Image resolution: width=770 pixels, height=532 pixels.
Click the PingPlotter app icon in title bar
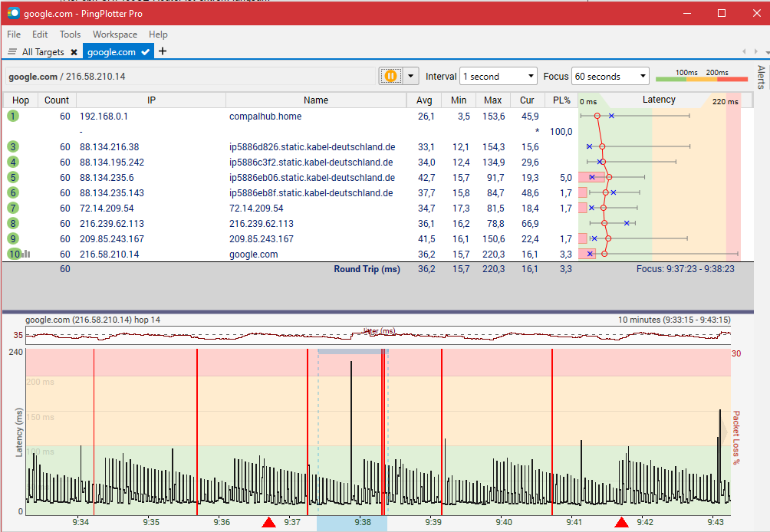[13, 13]
